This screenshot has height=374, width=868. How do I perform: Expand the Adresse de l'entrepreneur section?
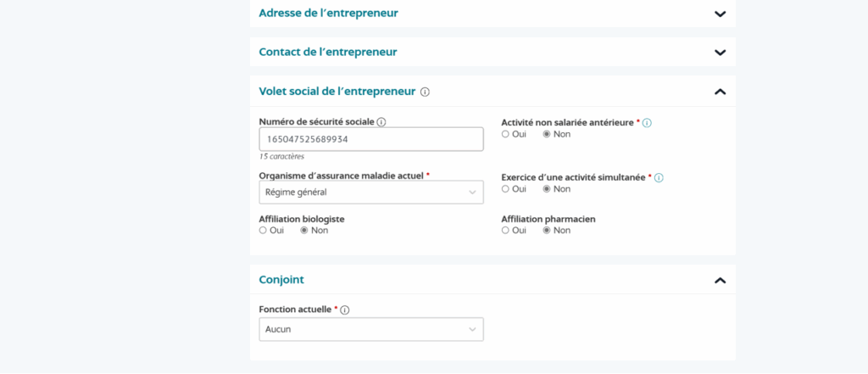pyautogui.click(x=720, y=14)
